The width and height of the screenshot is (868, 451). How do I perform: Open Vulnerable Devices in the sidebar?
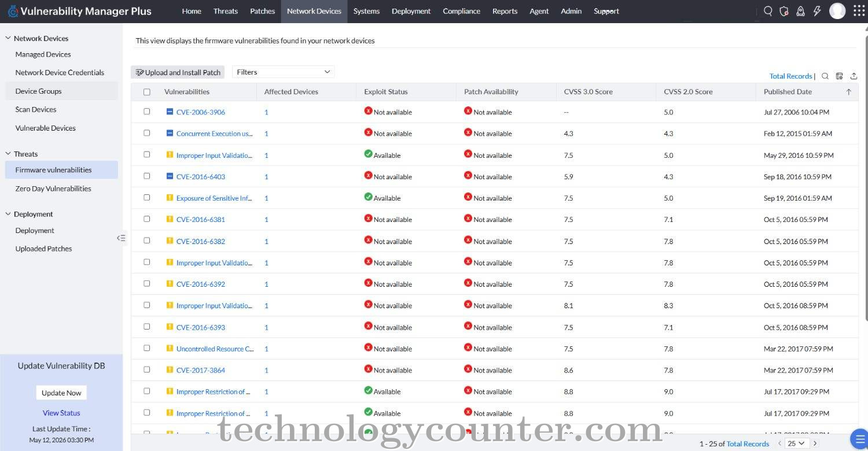point(46,128)
